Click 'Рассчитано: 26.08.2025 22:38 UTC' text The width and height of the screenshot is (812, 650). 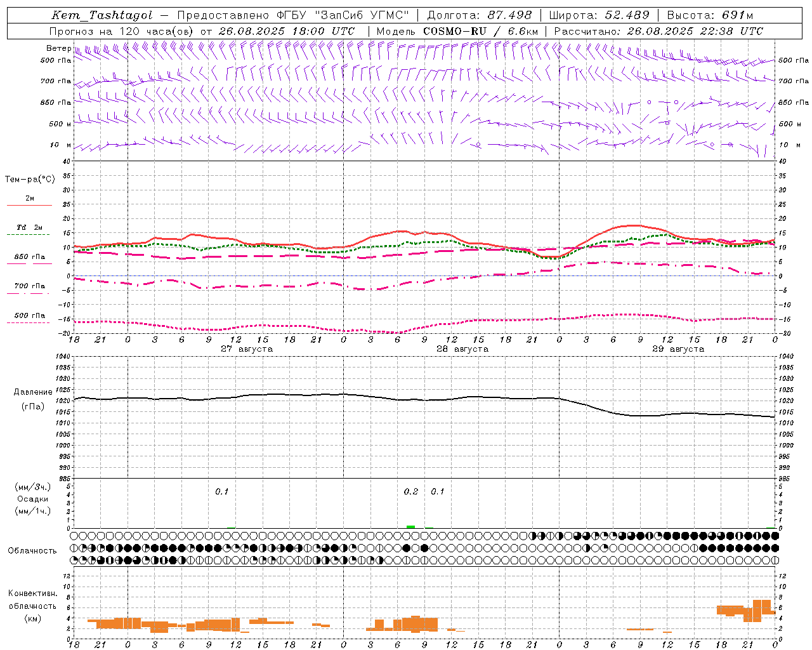[x=658, y=31]
